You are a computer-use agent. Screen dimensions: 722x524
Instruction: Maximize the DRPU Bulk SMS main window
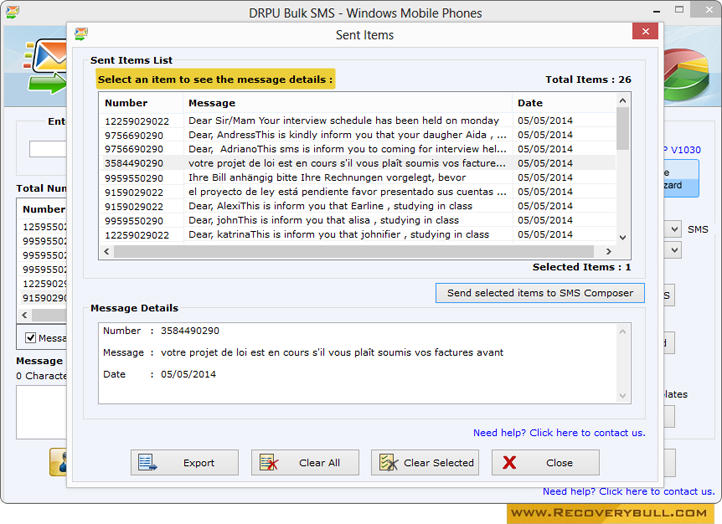[x=679, y=10]
